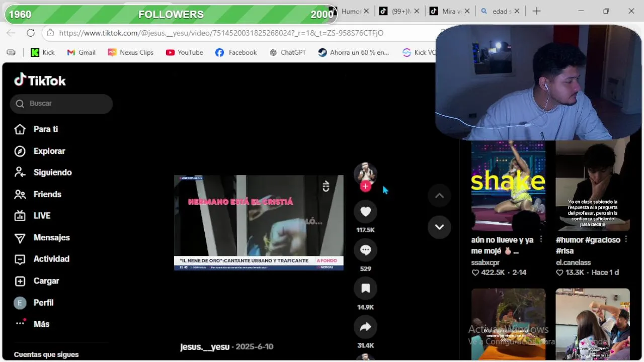Switch to the Humor browser tab
This screenshot has width=644, height=362.
click(x=351, y=11)
